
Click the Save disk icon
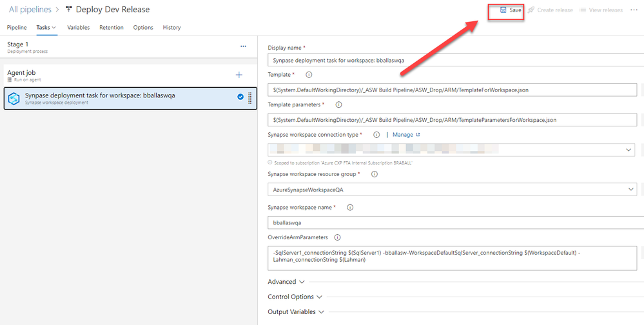point(503,10)
